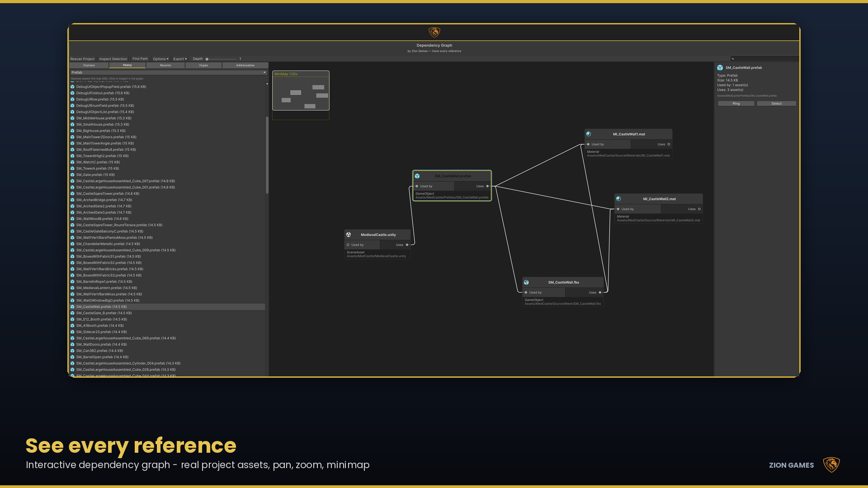Switch to the Recents tab
The height and width of the screenshot is (488, 868).
point(165,66)
